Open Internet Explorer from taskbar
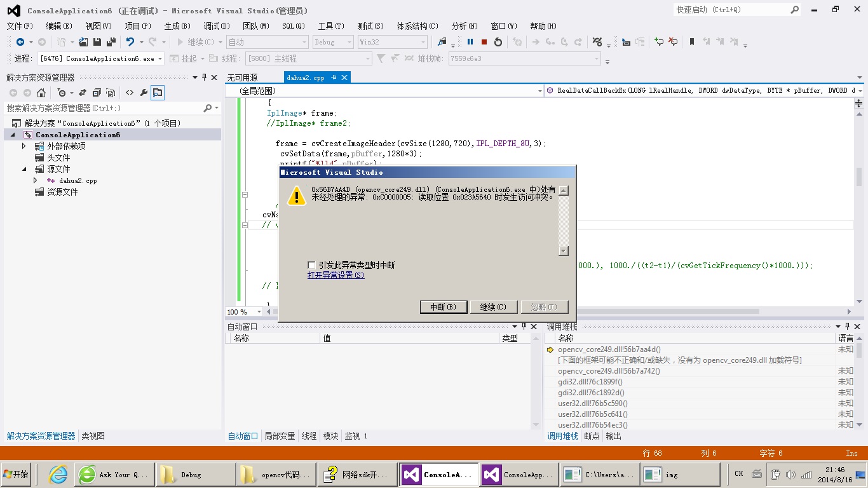Image resolution: width=868 pixels, height=488 pixels. (58, 474)
